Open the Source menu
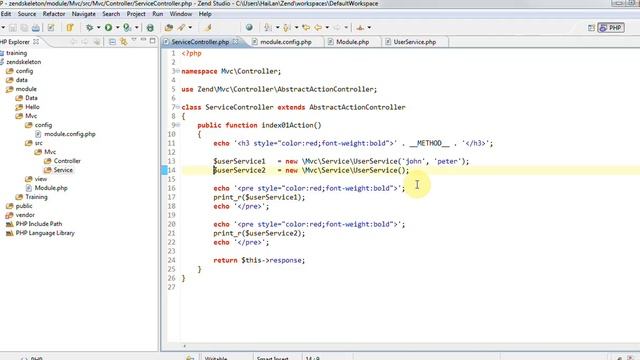 click(27, 14)
